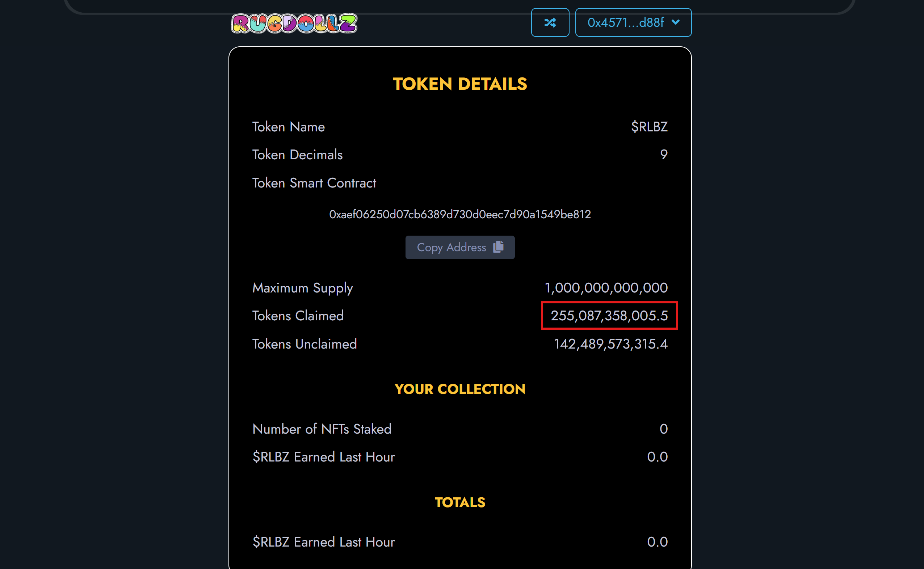
Task: Click the YOUR COLLECTION heading
Action: pyautogui.click(x=459, y=389)
